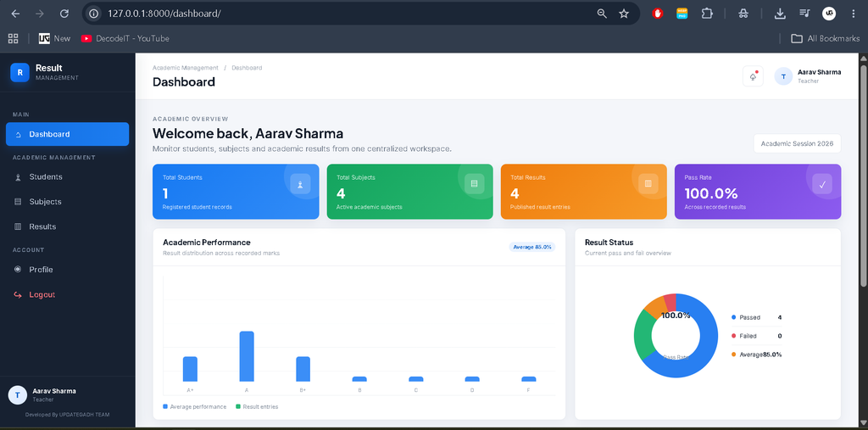Open Subjects in the sidebar
The image size is (868, 430).
(68, 202)
